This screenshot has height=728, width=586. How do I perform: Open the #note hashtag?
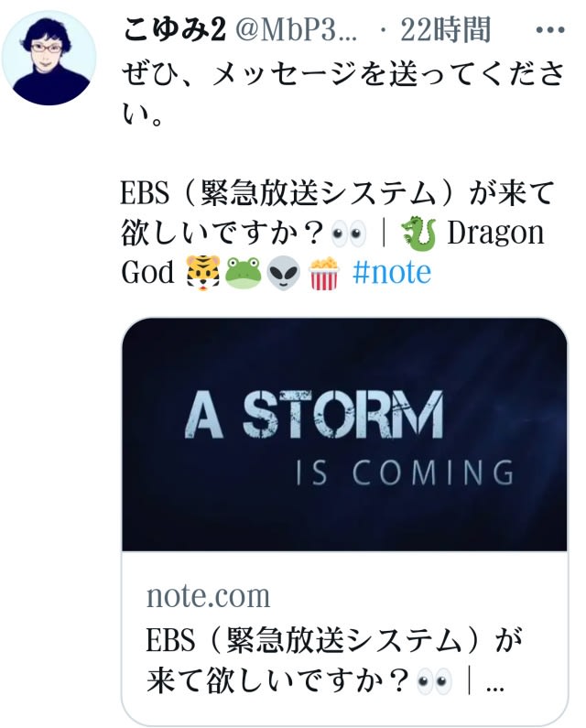coord(392,273)
